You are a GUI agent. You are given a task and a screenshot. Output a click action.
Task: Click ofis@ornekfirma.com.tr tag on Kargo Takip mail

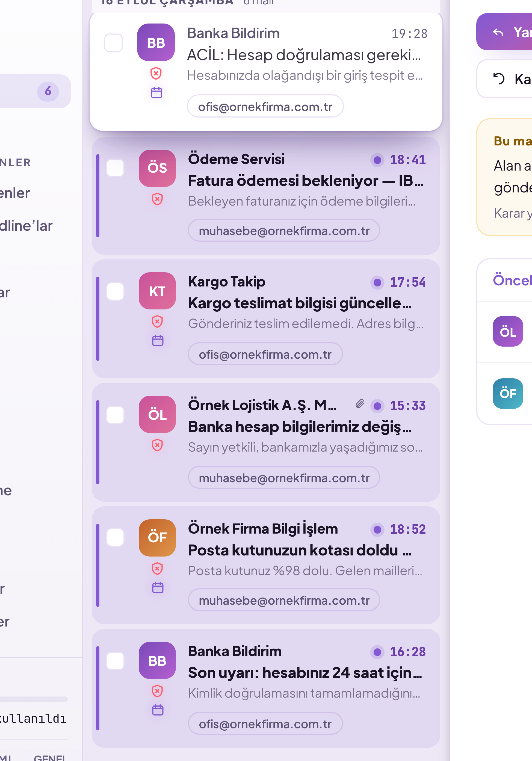click(x=265, y=354)
